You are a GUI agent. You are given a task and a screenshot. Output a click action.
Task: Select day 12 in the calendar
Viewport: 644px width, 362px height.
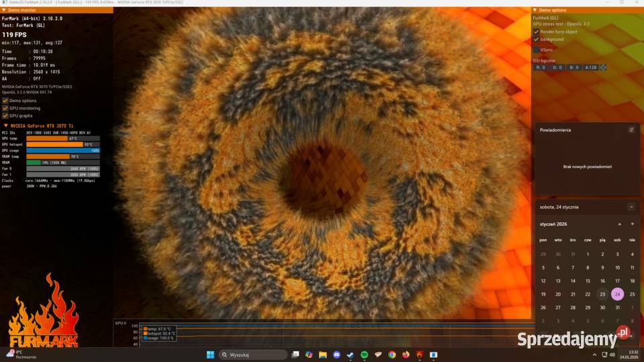pyautogui.click(x=543, y=281)
